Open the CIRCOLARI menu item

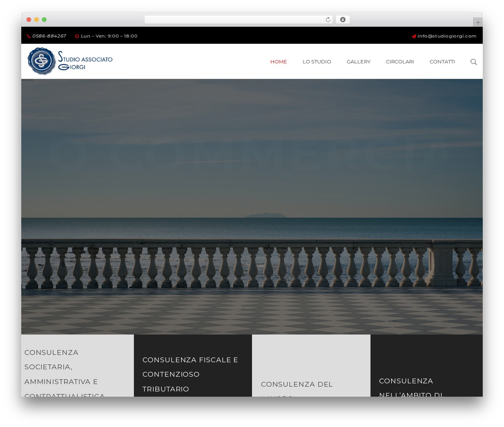(400, 62)
